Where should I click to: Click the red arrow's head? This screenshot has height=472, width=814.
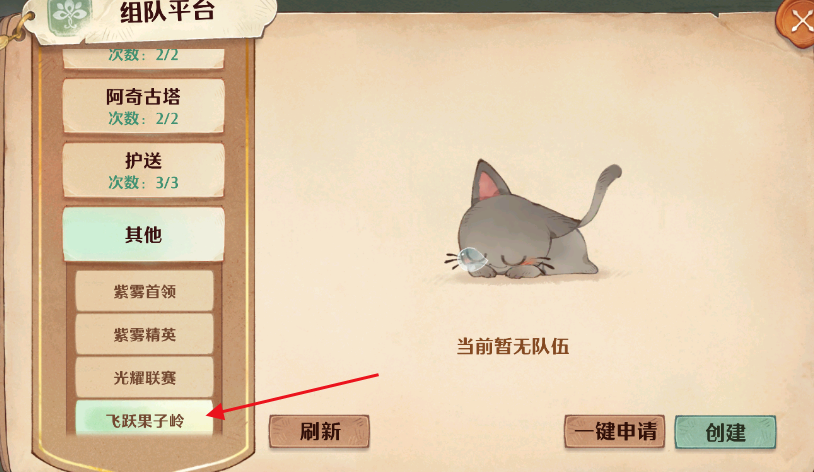215,412
